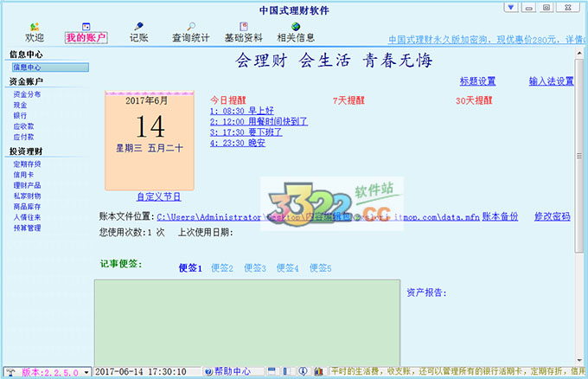This screenshot has width=588, height=379.
Task: Open 相关信息 related info
Action: click(x=296, y=33)
